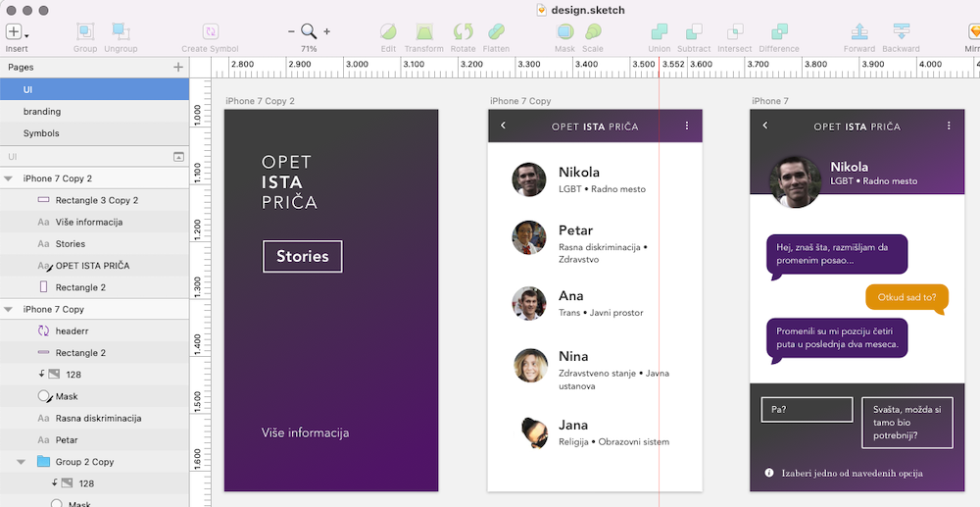Screen dimensions: 980x507
Task: Click the orange Otkud sad to? bubble
Action: [x=906, y=297]
